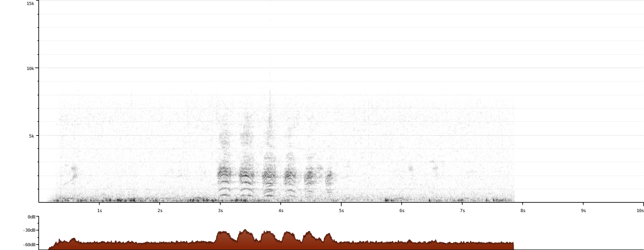The image size is (644, 250).
Task: Click the 5k frequency axis label
Action: [x=32, y=136]
